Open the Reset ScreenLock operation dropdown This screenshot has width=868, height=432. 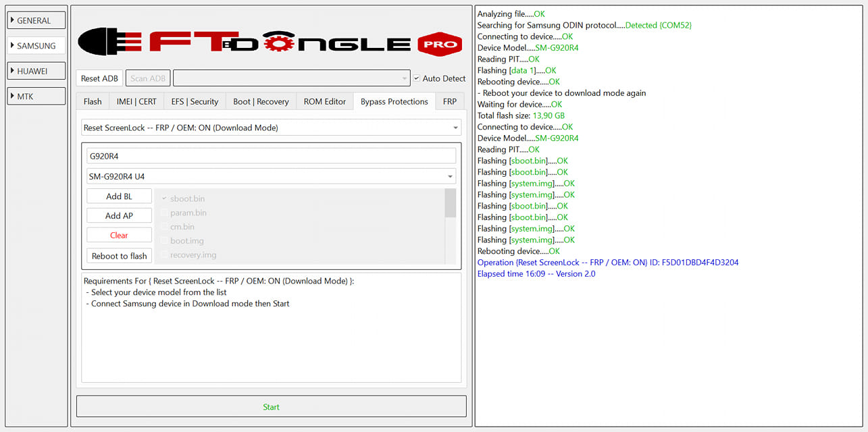coord(271,128)
